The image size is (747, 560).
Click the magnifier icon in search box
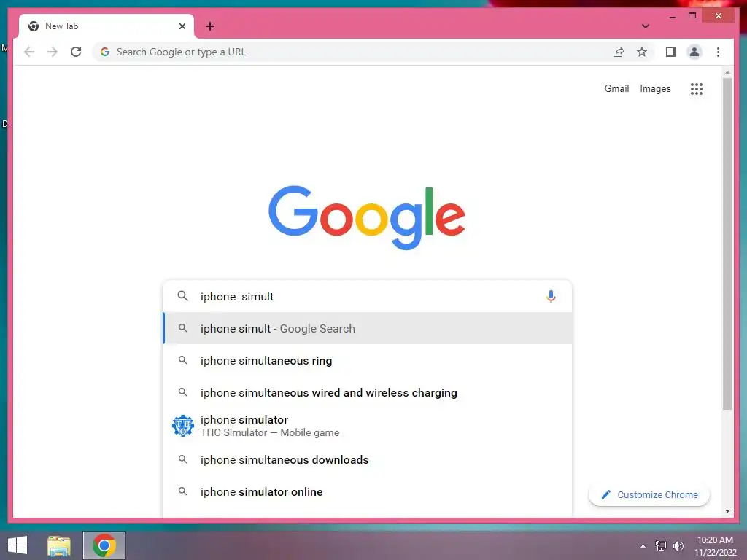tap(182, 296)
